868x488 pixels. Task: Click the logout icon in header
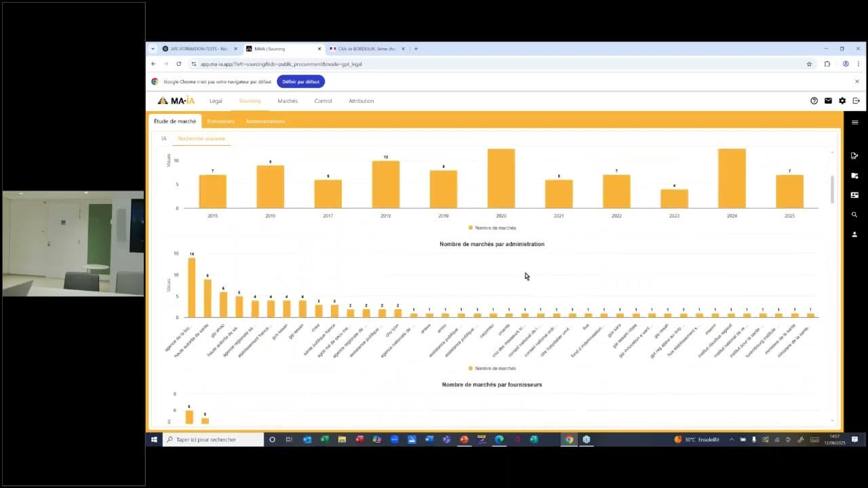tap(856, 101)
